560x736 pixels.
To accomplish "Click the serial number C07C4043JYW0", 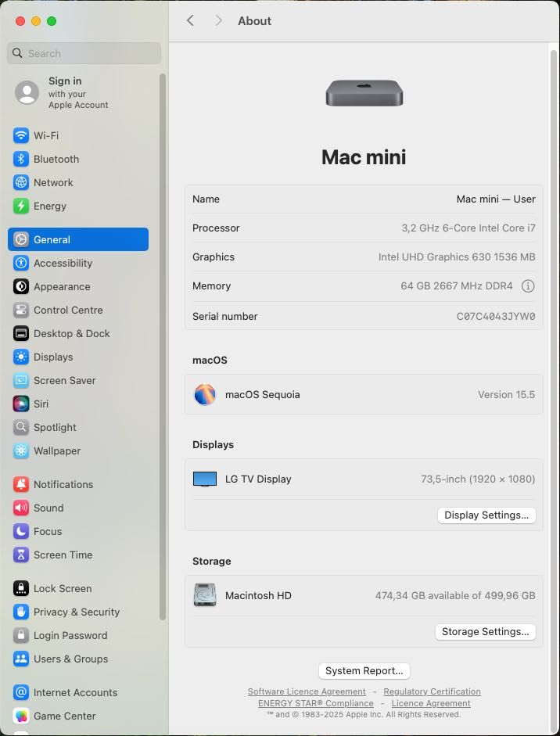I will [x=496, y=316].
